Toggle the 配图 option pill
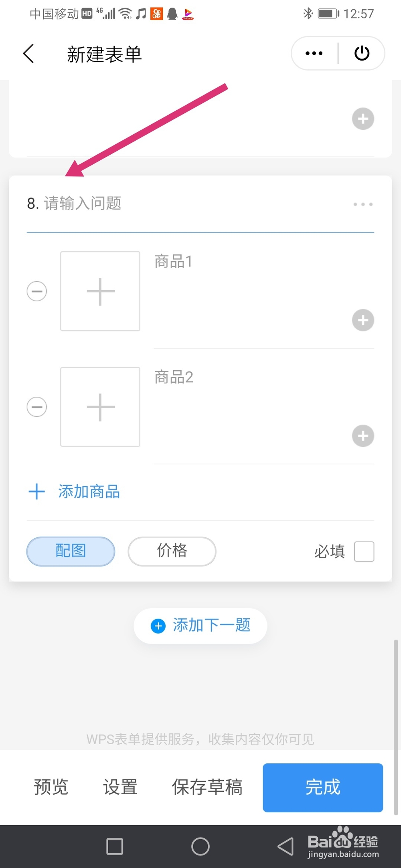The width and height of the screenshot is (401, 868). [x=71, y=551]
